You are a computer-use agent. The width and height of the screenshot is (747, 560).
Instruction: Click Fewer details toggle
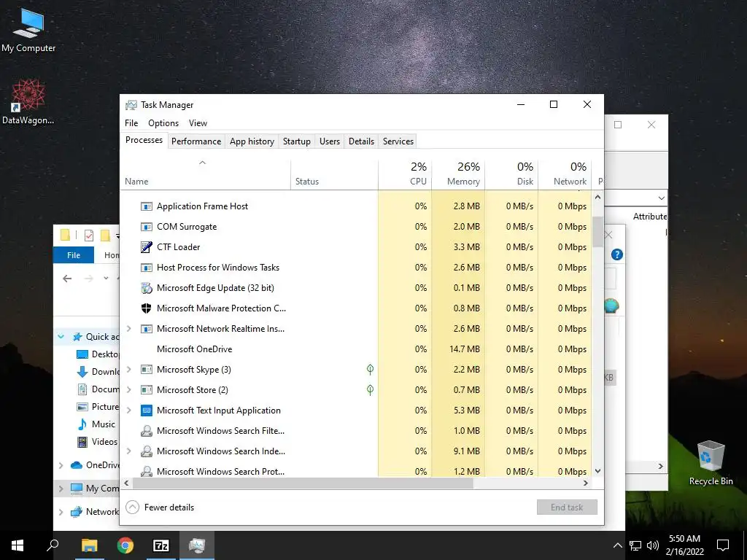160,507
